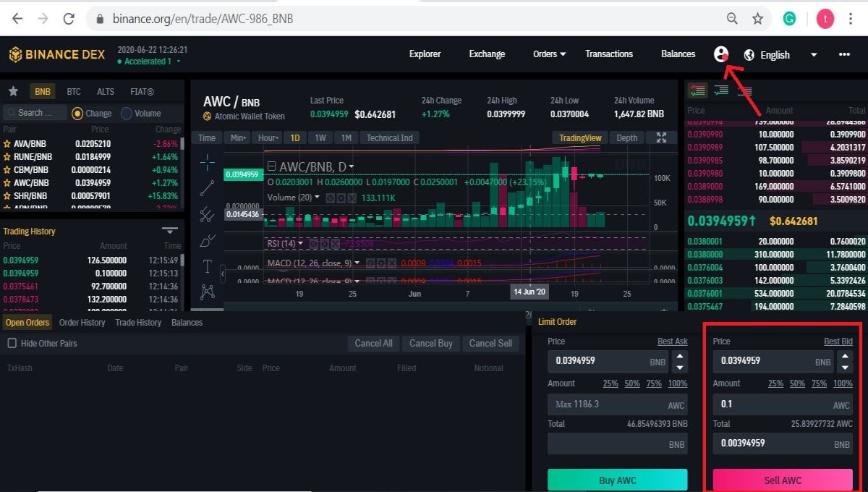Screen dimensions: 868x492
Task: Expand AWC/BNB, D symbol dropdown
Action: (x=352, y=166)
